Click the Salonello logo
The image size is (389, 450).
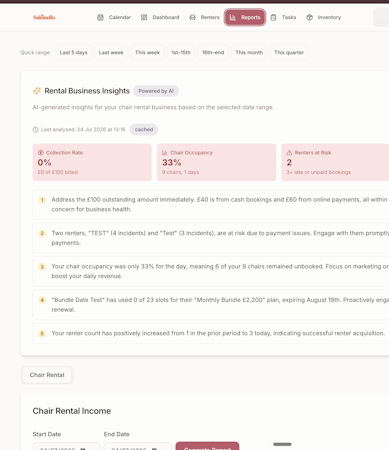(44, 17)
